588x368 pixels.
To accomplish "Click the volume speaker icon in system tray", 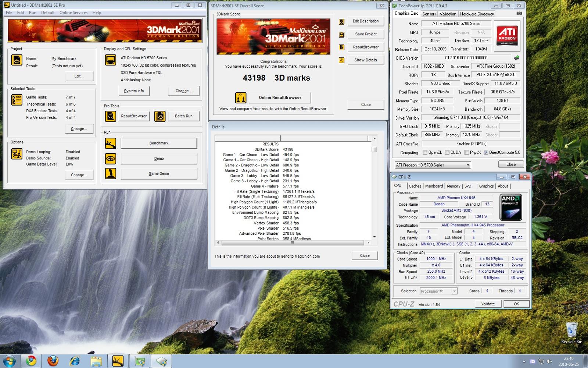I will (x=549, y=361).
